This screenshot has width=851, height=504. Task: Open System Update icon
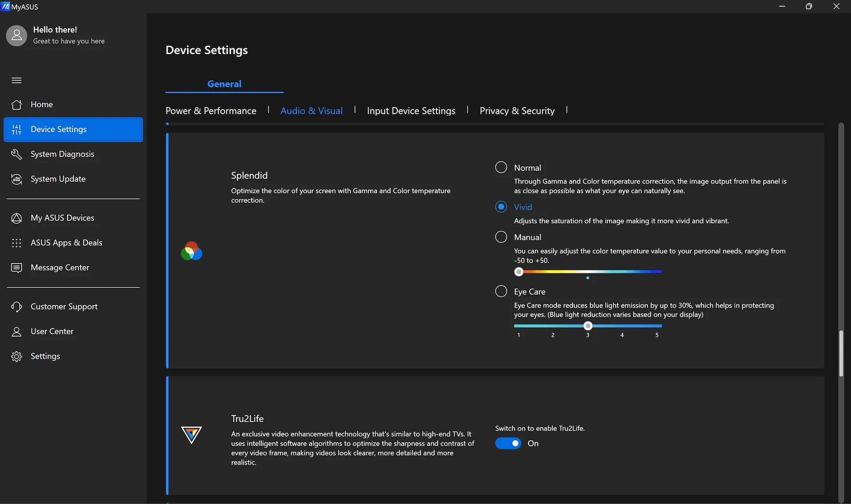(x=16, y=179)
